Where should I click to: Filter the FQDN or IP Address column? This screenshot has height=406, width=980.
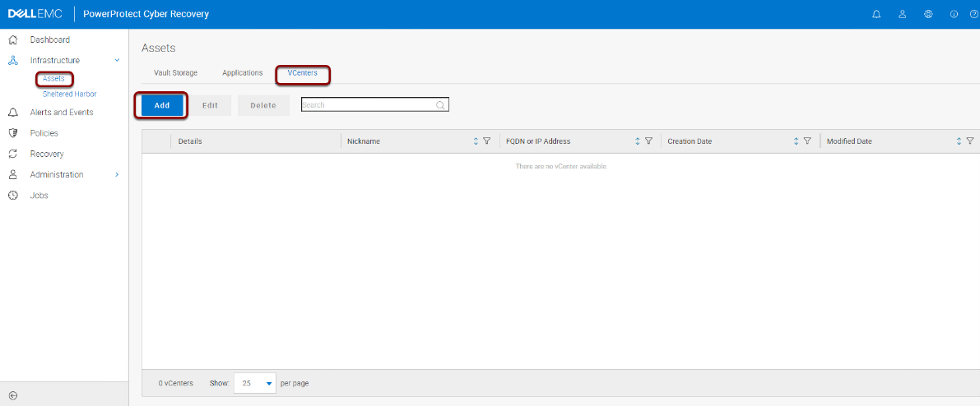648,141
